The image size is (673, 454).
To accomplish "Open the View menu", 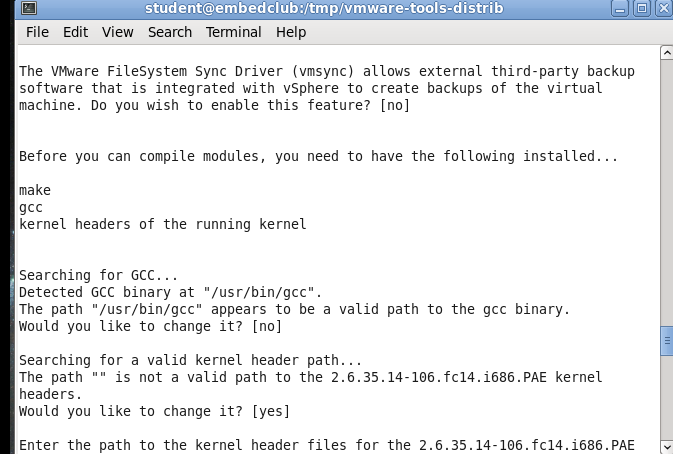I will (118, 32).
